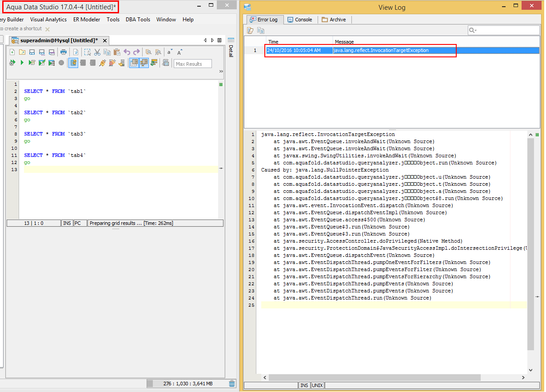
Task: Click the first Save disk icon
Action: (x=32, y=52)
